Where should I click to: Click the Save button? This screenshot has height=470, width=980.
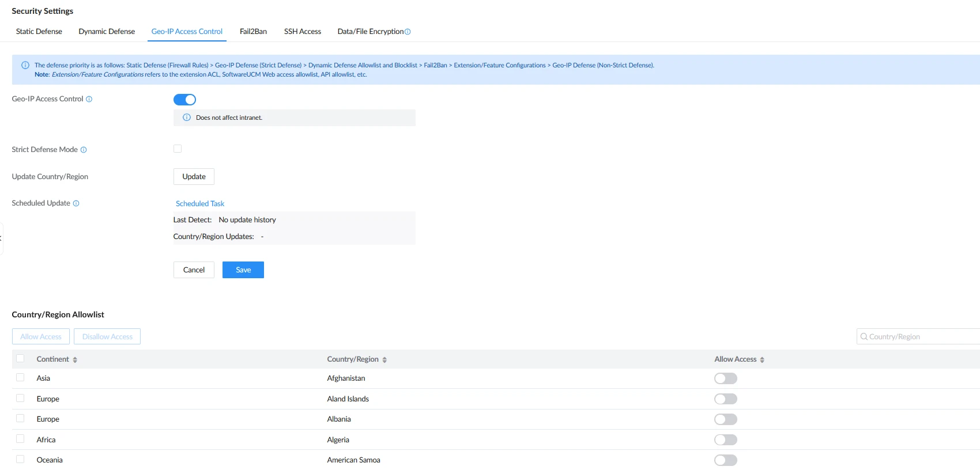point(243,270)
